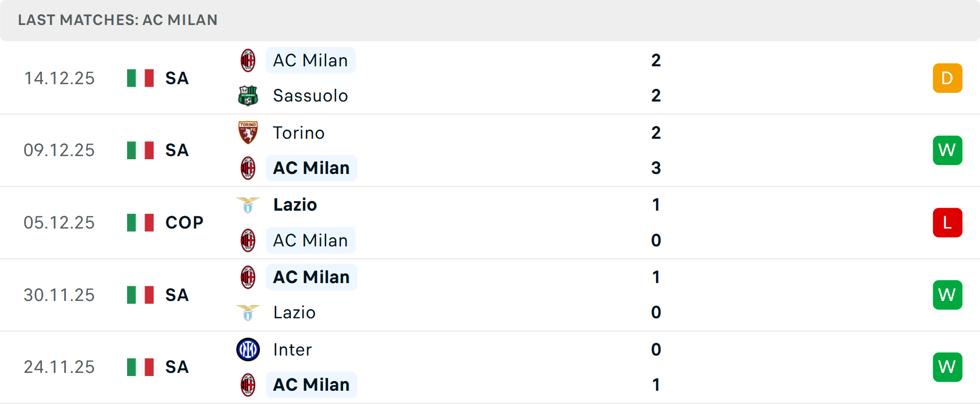Click the Inter club crest
This screenshot has width=980, height=404.
248,349
